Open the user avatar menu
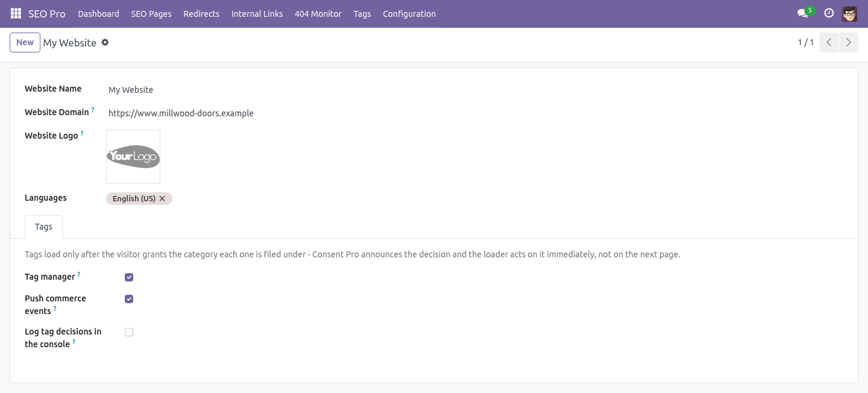The height and width of the screenshot is (393, 868). click(x=849, y=13)
